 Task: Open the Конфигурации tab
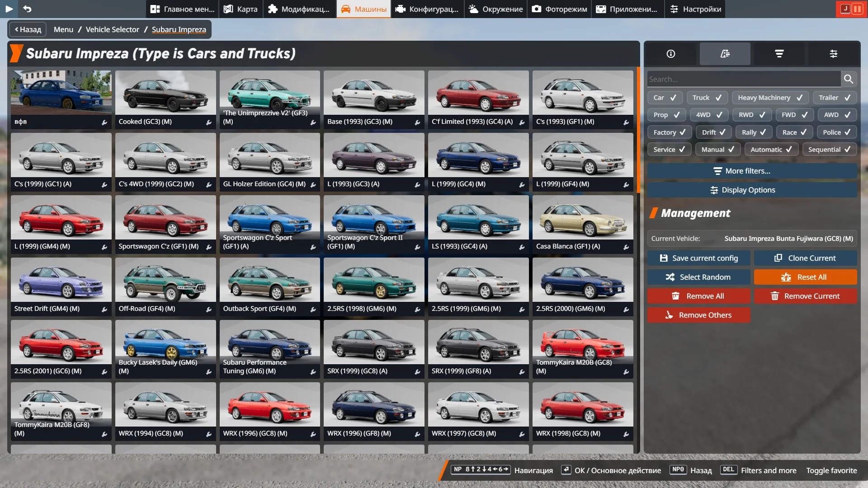(x=428, y=9)
